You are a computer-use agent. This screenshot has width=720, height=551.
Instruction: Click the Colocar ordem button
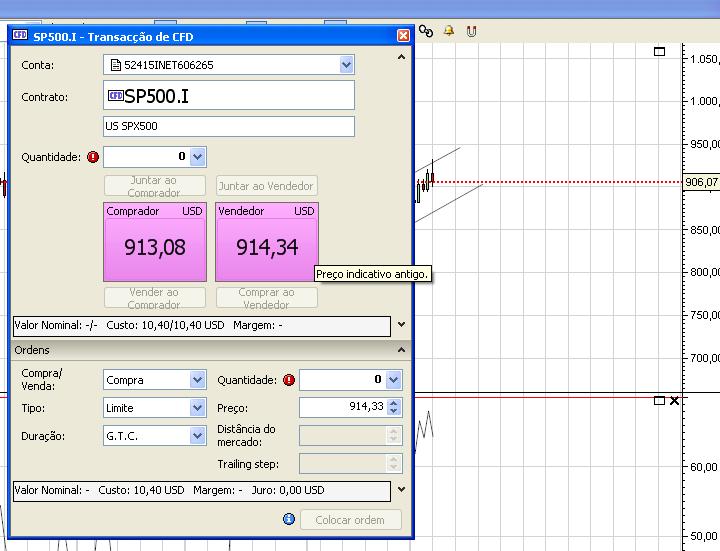tap(351, 520)
